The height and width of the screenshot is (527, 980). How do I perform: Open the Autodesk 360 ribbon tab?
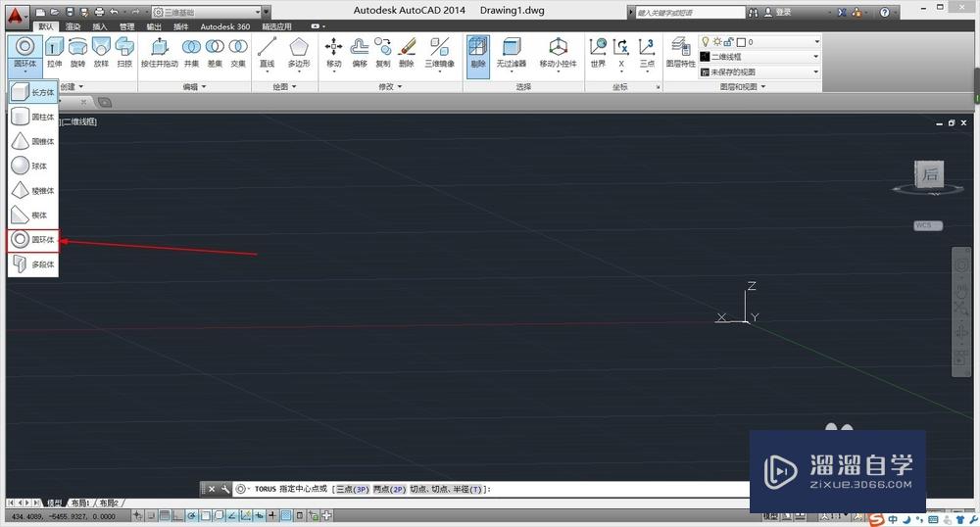pyautogui.click(x=225, y=26)
